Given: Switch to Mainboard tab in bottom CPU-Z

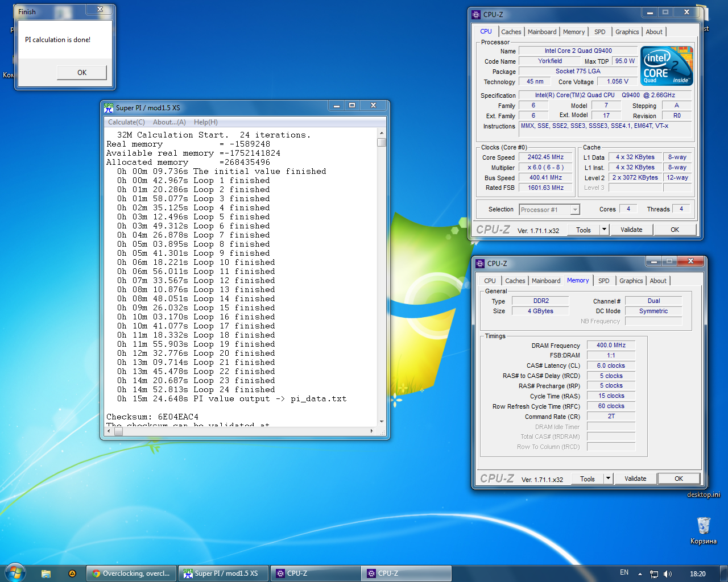Looking at the screenshot, I should (x=546, y=281).
